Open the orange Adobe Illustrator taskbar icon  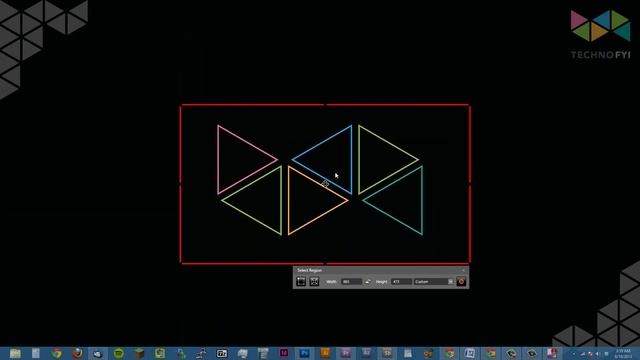pyautogui.click(x=325, y=353)
